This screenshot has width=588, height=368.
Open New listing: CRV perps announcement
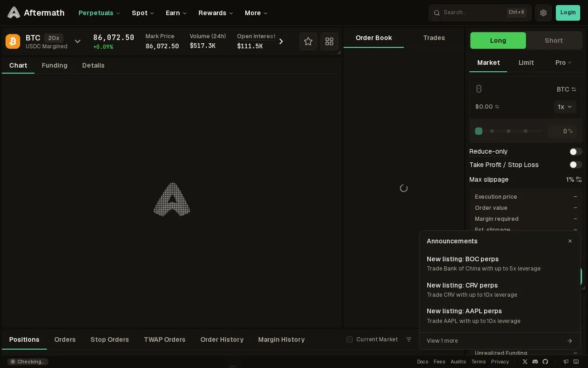(x=500, y=290)
